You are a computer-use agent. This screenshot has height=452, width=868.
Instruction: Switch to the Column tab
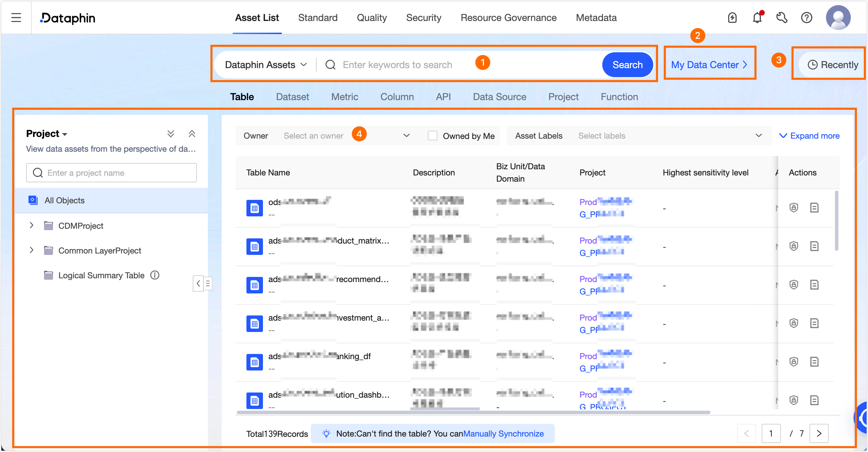[397, 97]
